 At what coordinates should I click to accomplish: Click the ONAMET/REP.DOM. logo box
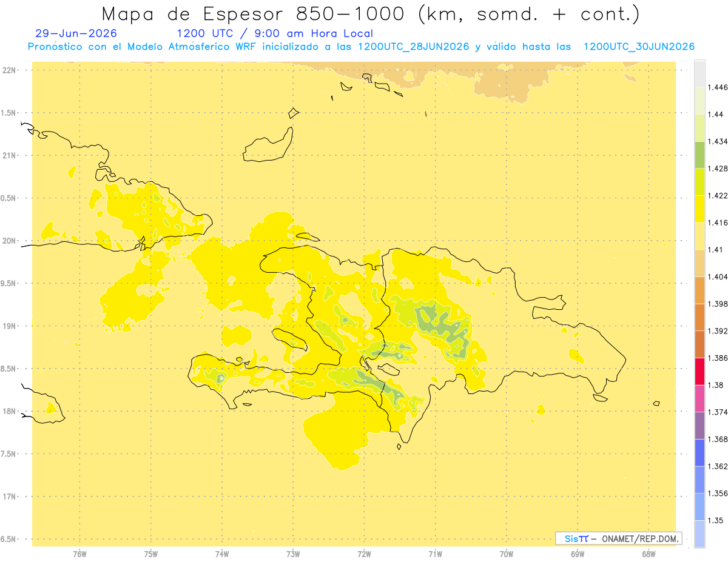619,538
